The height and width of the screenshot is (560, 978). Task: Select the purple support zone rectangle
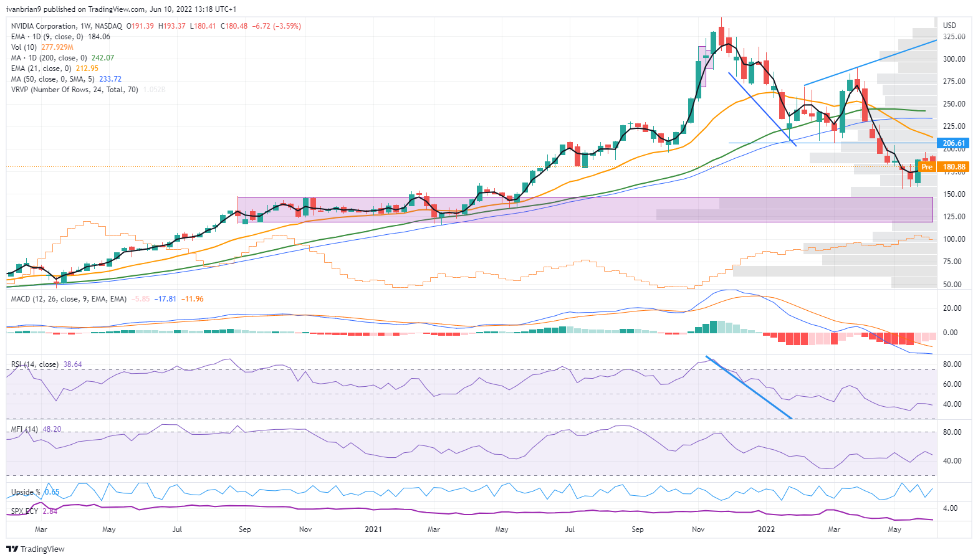click(585, 209)
